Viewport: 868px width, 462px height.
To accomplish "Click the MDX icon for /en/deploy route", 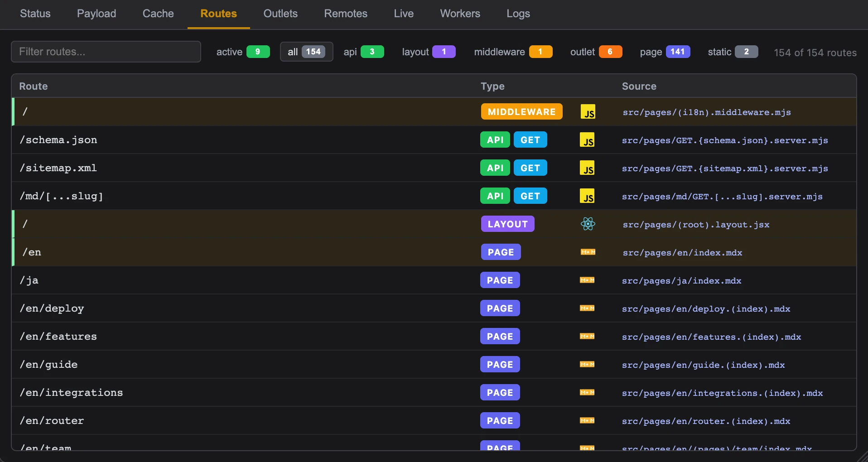I will [587, 308].
